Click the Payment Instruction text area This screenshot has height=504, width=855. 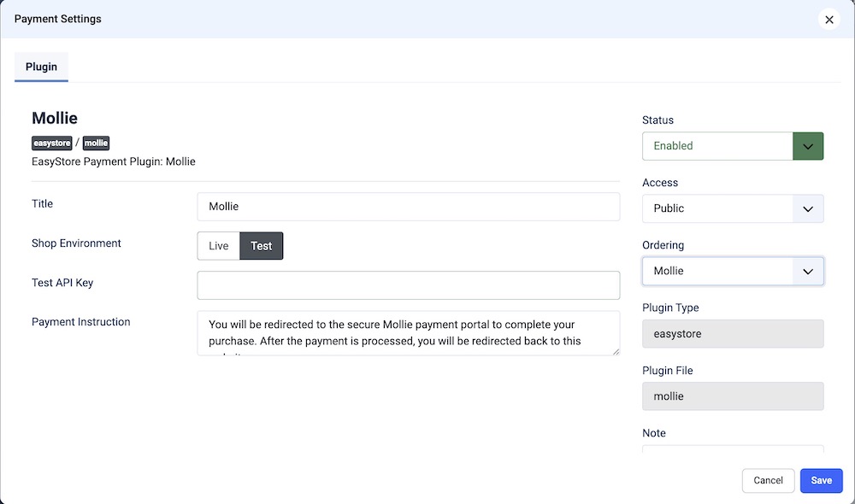coord(408,332)
